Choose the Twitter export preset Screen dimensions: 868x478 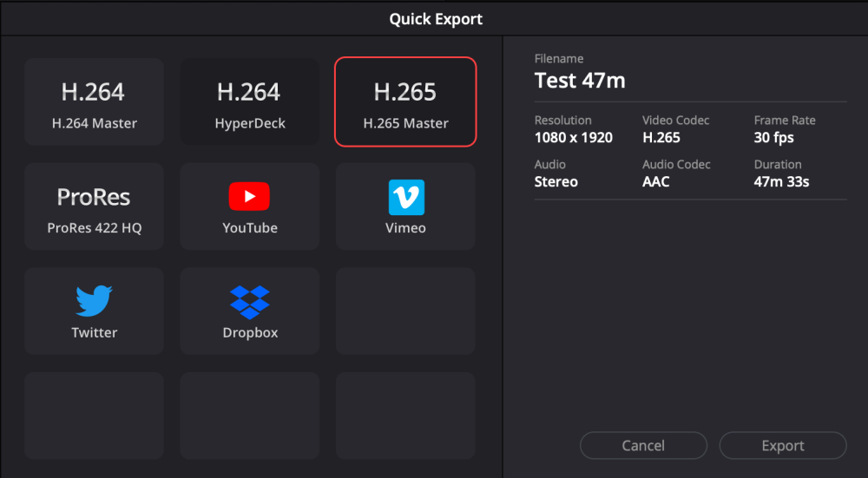pos(94,311)
